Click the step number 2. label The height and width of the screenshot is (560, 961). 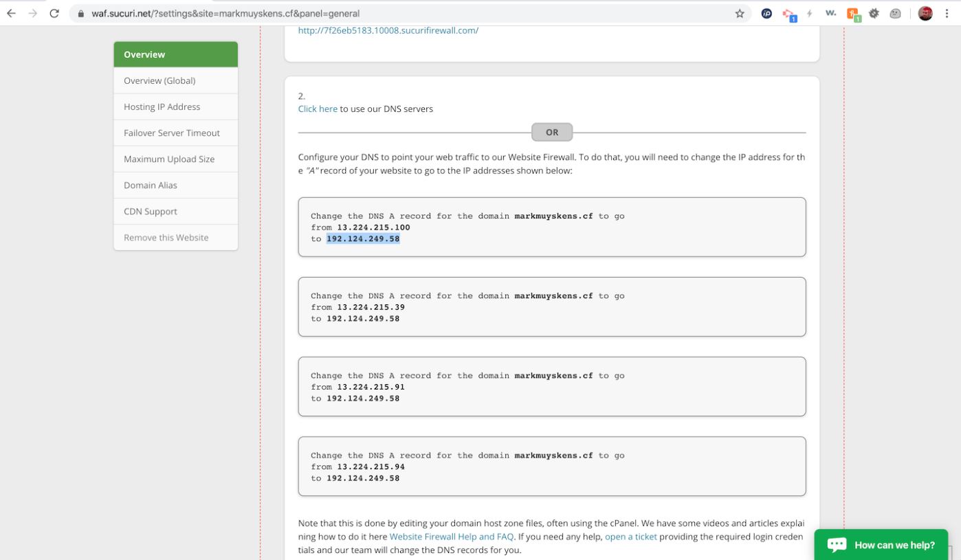point(302,96)
